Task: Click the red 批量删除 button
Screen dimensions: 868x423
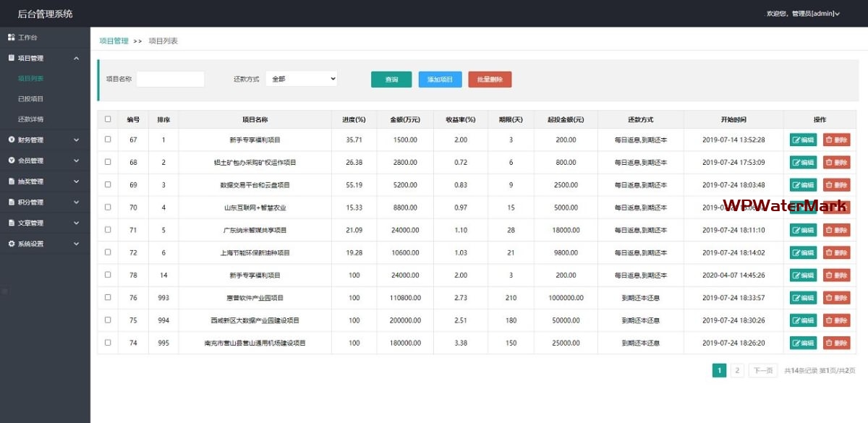Action: click(490, 80)
